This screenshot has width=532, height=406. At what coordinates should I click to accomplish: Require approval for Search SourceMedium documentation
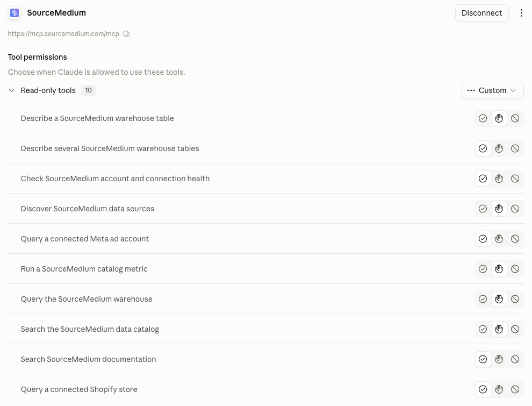(499, 360)
